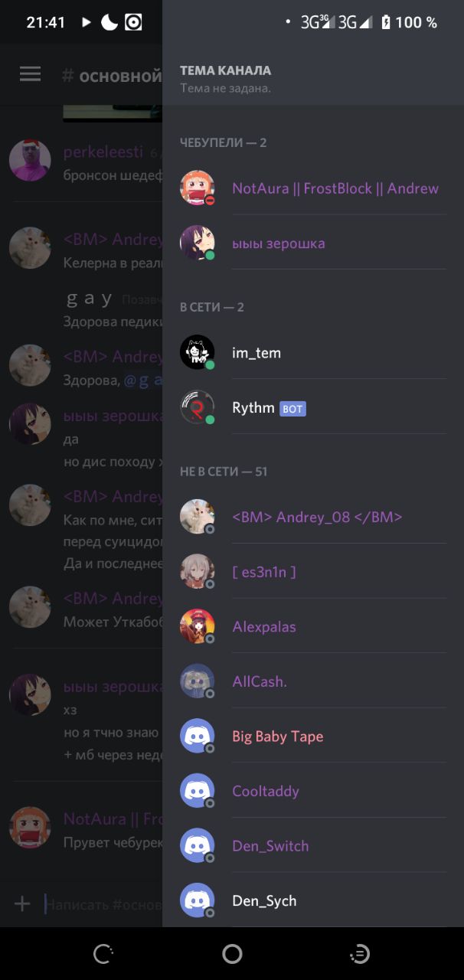Tap the Android home circle button
The image size is (464, 980).
[x=232, y=953]
